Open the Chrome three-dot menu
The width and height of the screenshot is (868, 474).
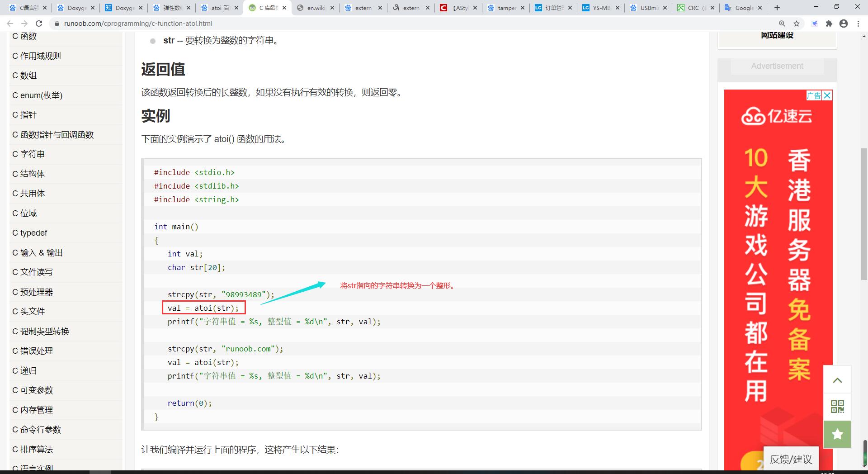click(x=859, y=24)
